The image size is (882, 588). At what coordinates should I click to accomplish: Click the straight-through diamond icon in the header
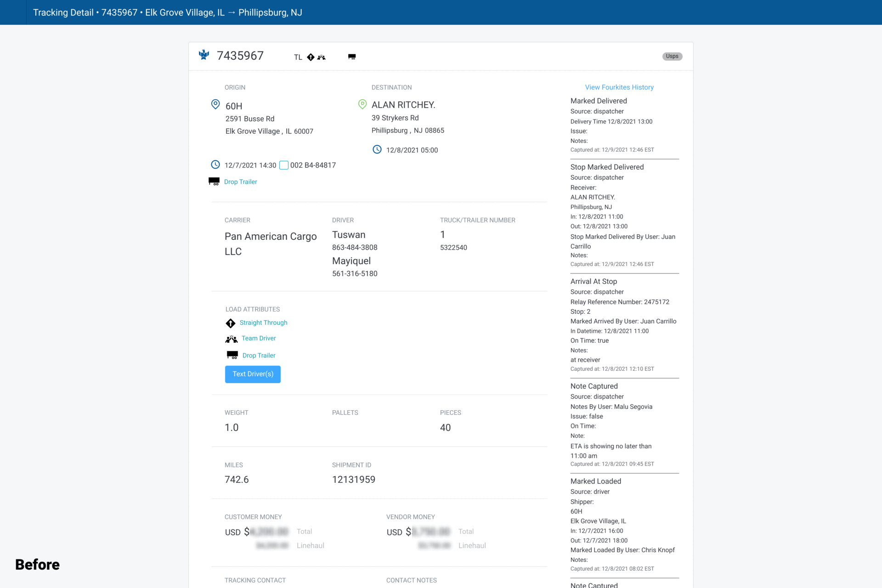coord(311,57)
